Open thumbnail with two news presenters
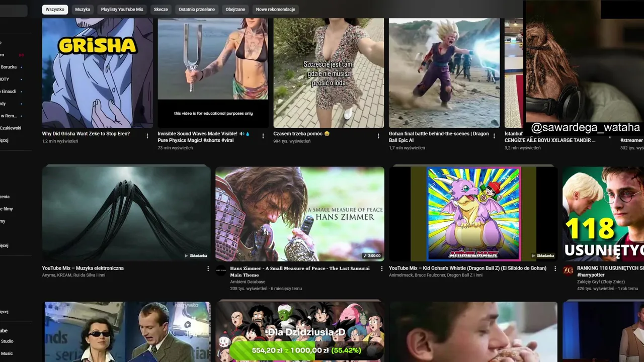Screen dimensions: 644x362 pos(126,332)
